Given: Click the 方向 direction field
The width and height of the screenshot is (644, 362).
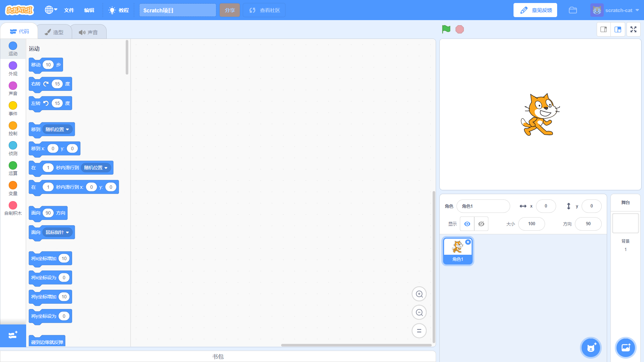Looking at the screenshot, I should tap(588, 224).
